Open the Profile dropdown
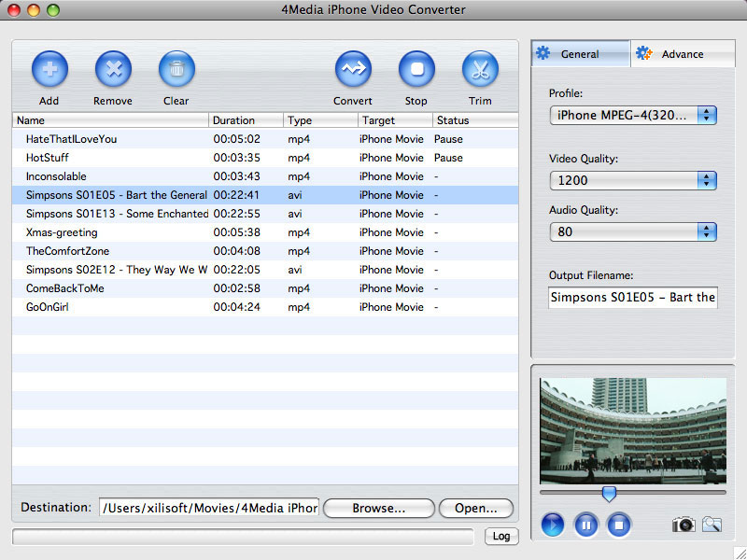 633,115
